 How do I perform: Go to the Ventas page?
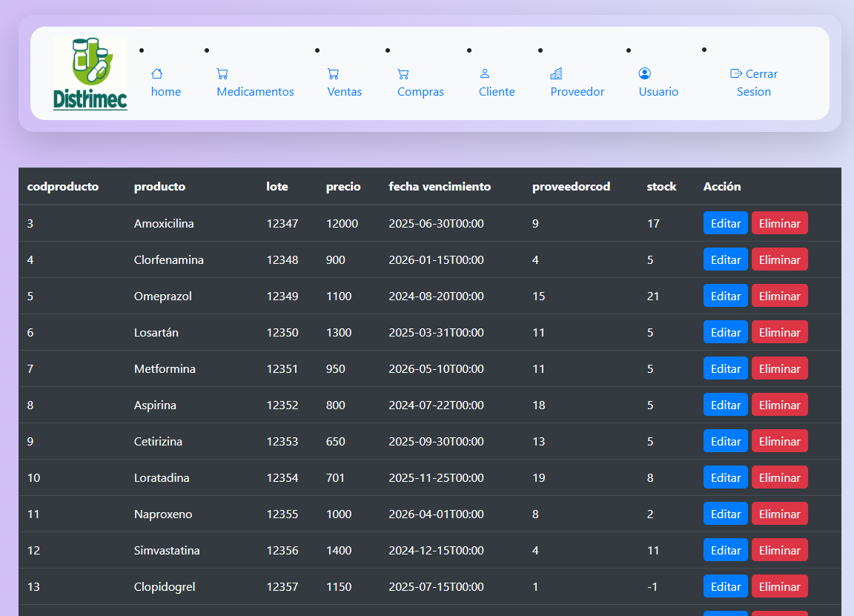[345, 92]
